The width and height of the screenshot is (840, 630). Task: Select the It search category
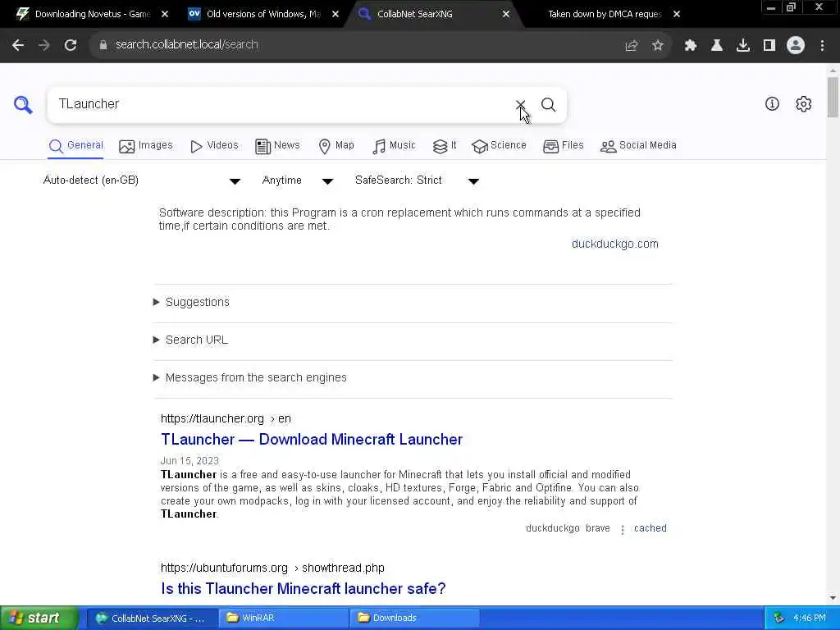tap(445, 146)
